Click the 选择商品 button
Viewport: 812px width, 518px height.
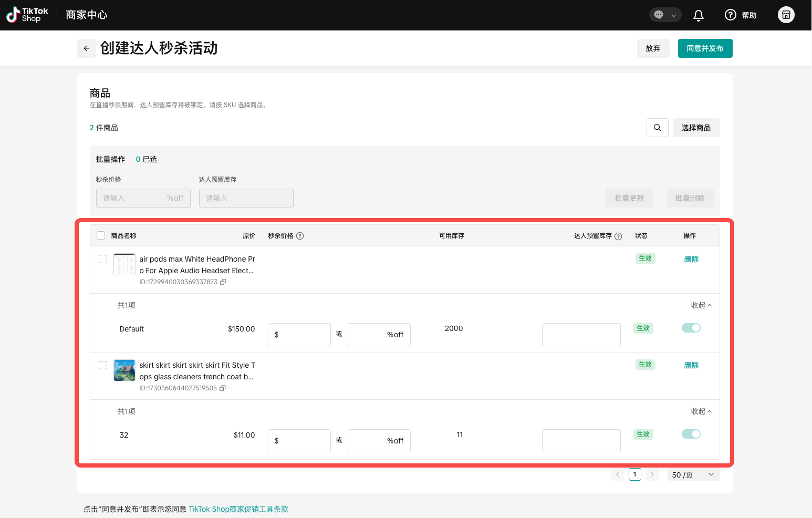click(x=696, y=128)
